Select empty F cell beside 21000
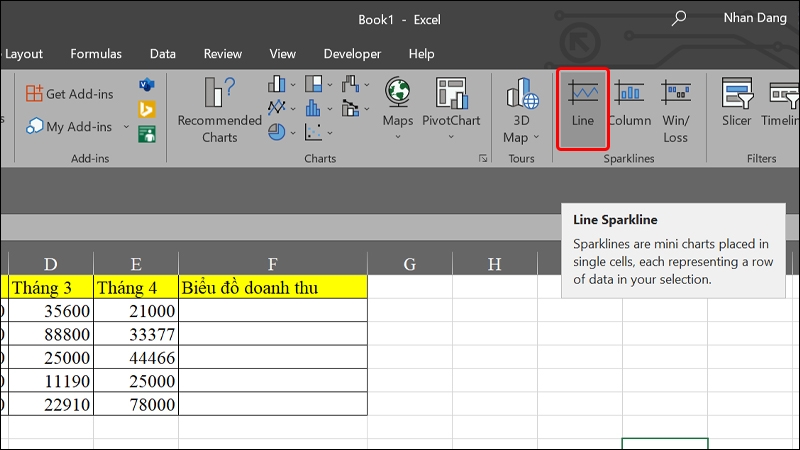This screenshot has width=800, height=450. point(272,311)
